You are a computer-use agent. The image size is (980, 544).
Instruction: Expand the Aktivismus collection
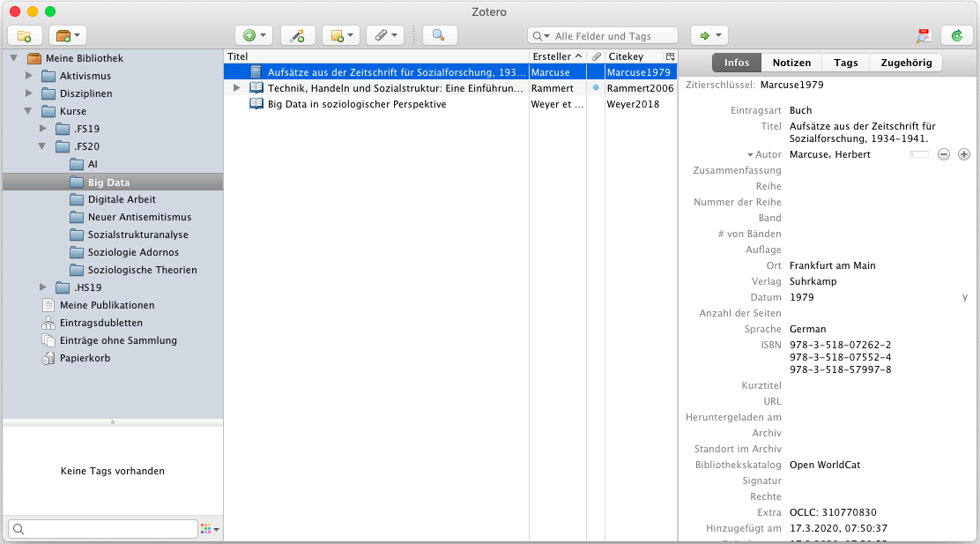29,76
